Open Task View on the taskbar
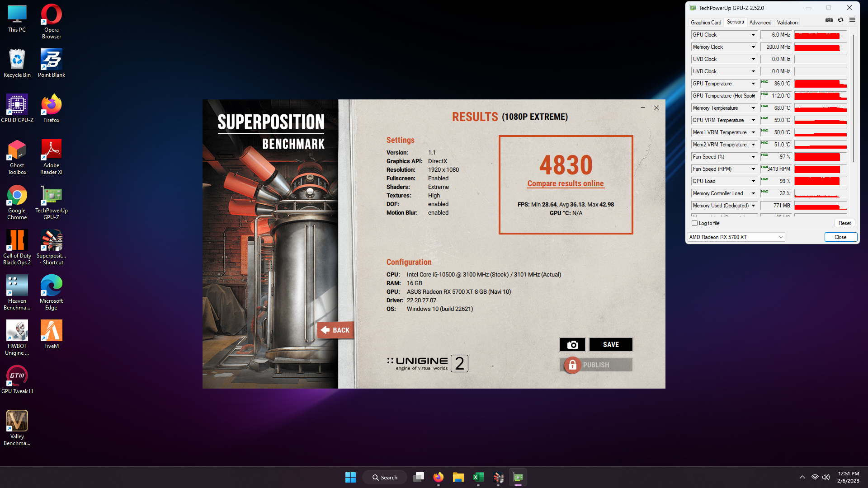The width and height of the screenshot is (868, 488). tap(419, 477)
